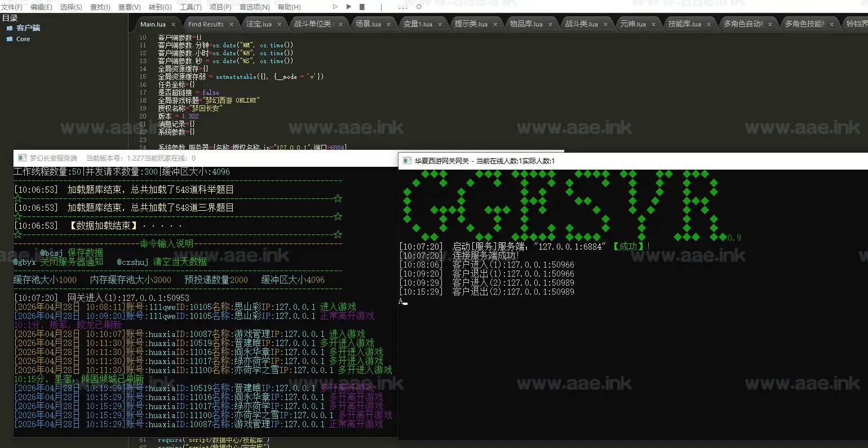Click the 梦幻长安服务端 window title icon
Screen dimensions: 868x448
[22, 158]
